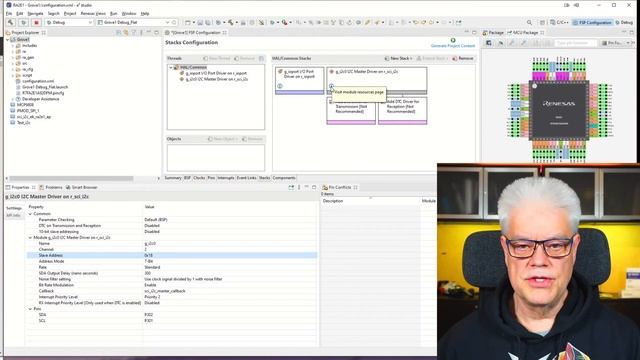Switch to the Smart Browser view tab
This screenshot has width=640, height=360.
click(x=81, y=187)
